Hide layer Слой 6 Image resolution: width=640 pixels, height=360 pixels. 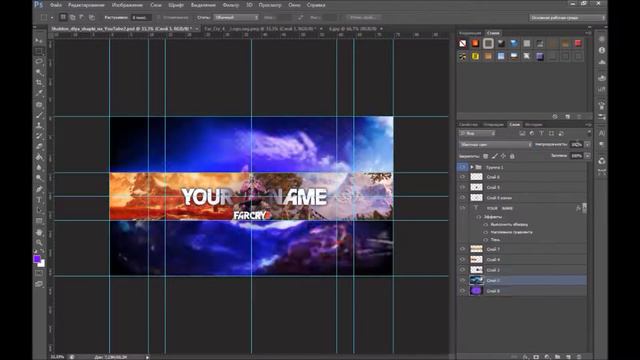(462, 177)
